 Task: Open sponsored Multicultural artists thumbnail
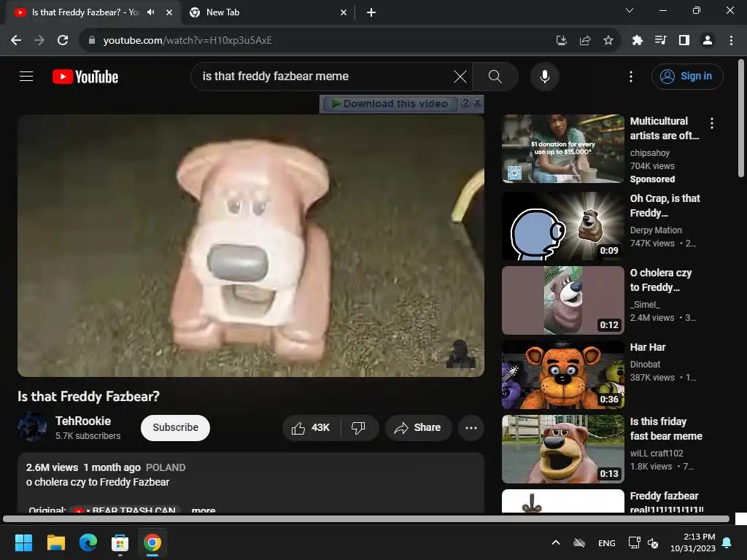click(x=562, y=149)
